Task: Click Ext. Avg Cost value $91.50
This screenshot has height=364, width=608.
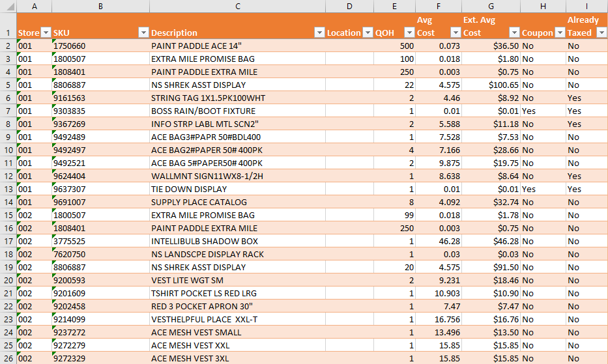Action: (491, 267)
